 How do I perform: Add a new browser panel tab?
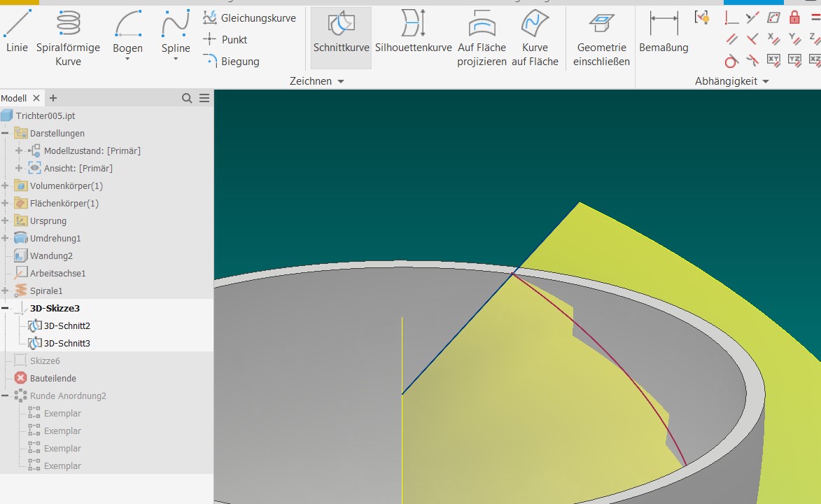[53, 98]
